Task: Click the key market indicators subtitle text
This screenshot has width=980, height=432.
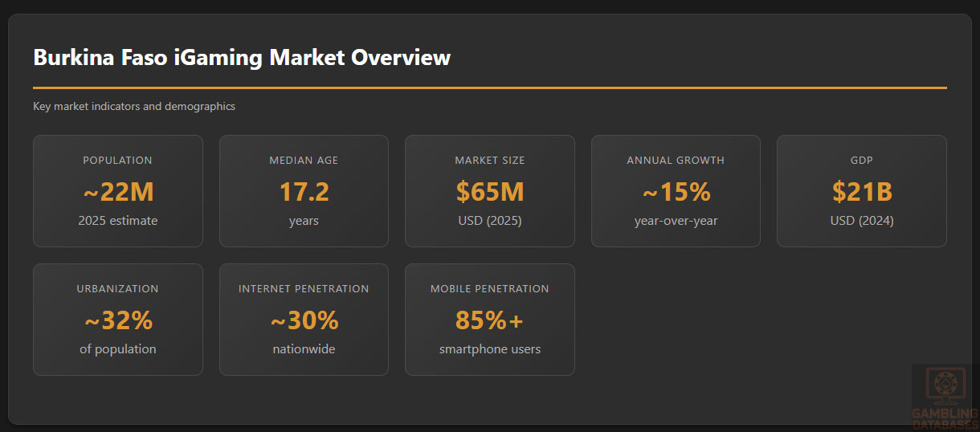Action: (134, 106)
